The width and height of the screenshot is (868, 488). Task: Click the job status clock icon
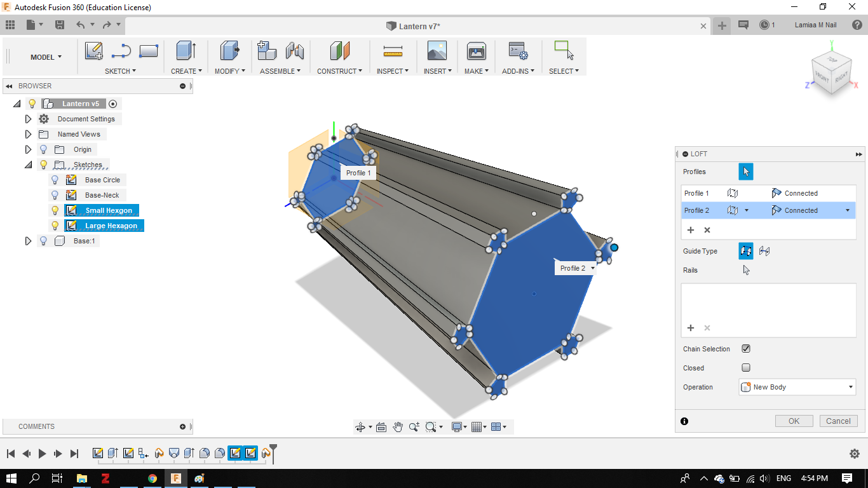coord(764,25)
